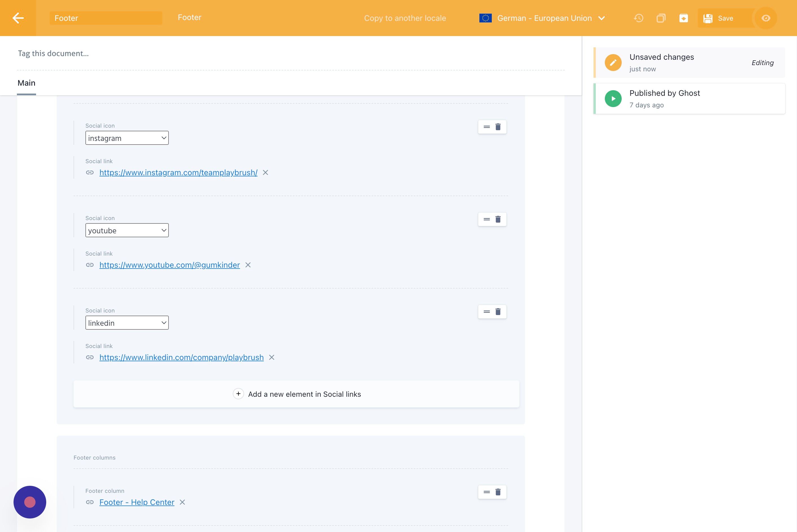Click drag handle for youtube entry

(x=486, y=220)
